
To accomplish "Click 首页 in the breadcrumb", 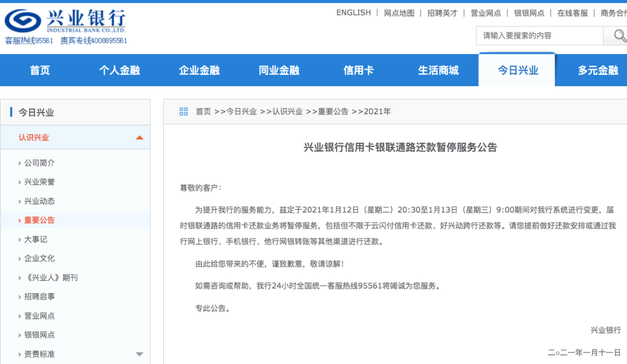I will click(203, 111).
